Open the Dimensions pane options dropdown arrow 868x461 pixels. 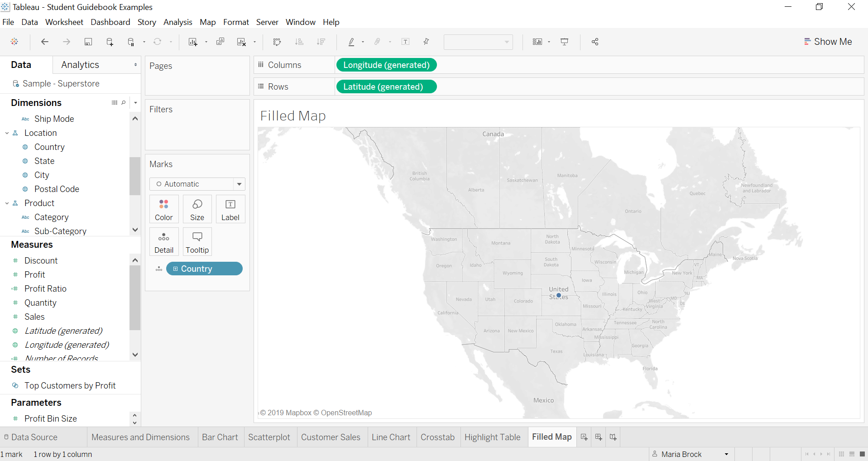click(135, 103)
